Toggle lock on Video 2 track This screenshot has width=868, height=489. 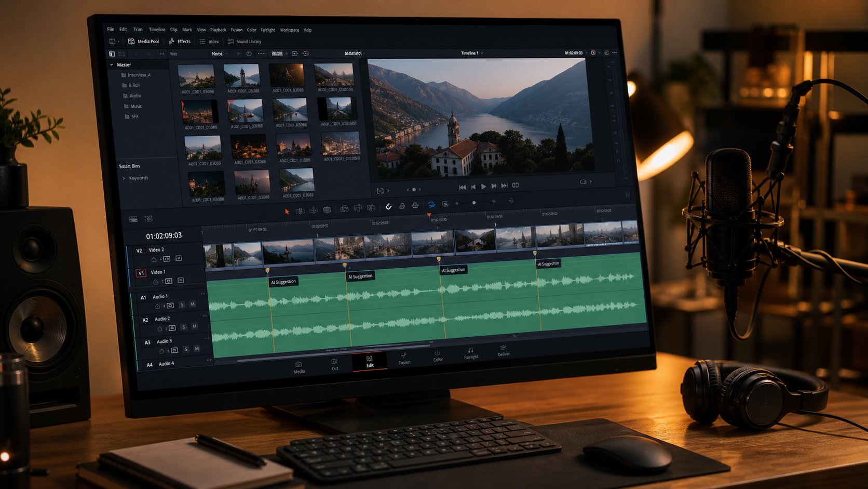[154, 260]
